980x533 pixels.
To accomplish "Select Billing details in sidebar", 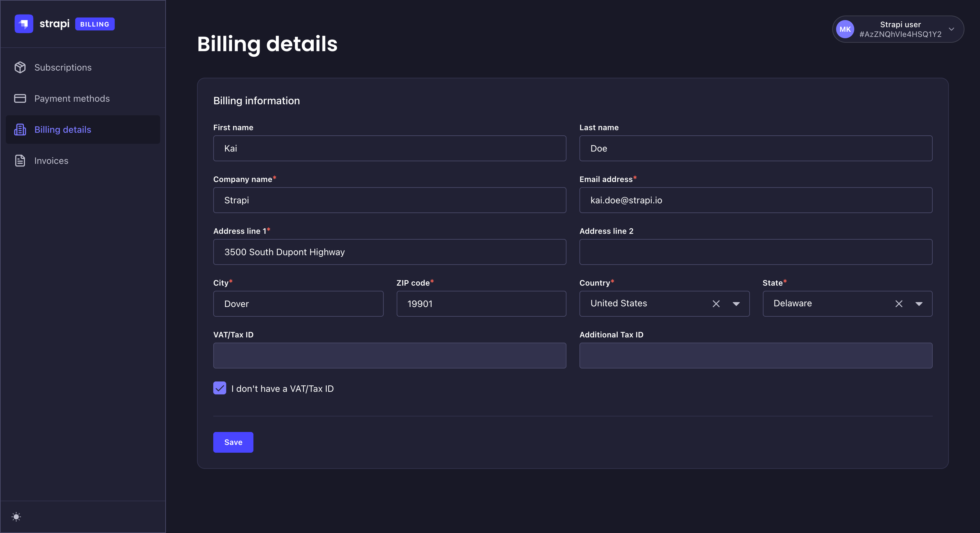I will pos(83,130).
